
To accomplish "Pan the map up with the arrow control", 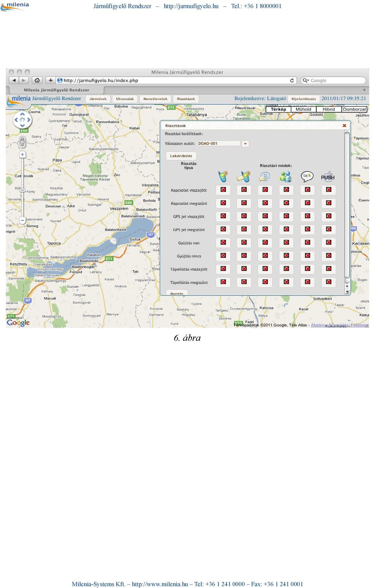I will [x=22, y=114].
